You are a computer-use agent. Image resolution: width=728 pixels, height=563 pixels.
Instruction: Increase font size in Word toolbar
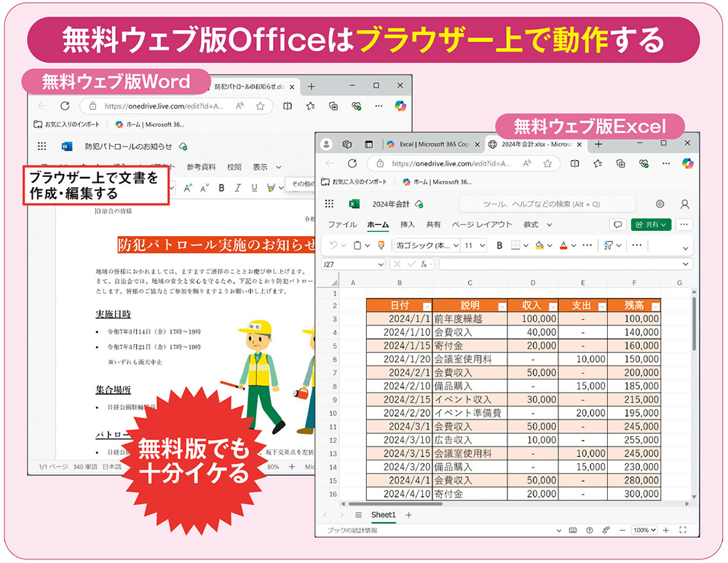coord(188,188)
